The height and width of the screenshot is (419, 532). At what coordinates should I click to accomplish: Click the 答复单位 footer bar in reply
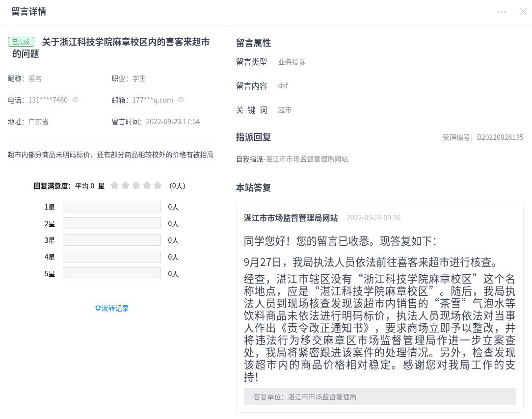point(379,396)
